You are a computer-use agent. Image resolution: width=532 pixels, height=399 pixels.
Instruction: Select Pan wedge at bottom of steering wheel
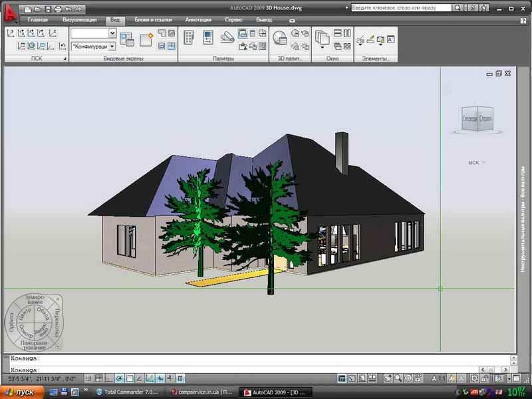[x=33, y=344]
